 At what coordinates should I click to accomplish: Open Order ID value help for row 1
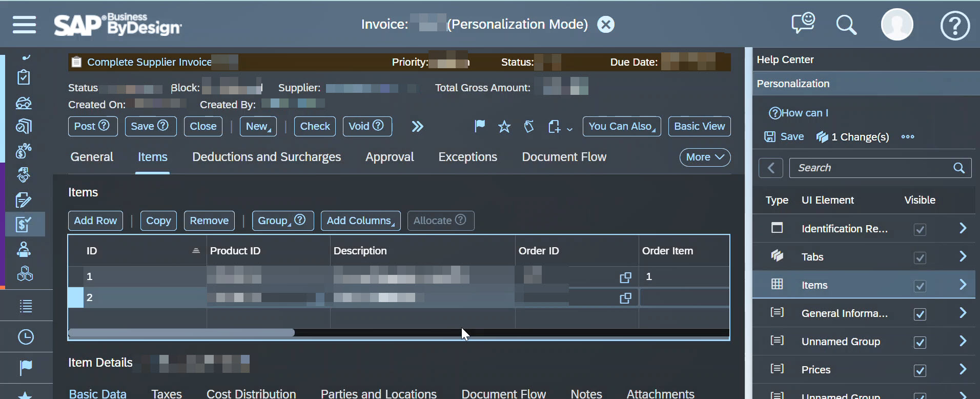pos(625,277)
